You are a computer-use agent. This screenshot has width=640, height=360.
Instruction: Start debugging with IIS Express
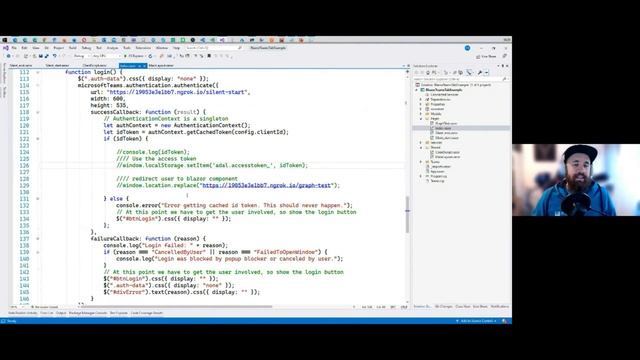tap(135, 56)
